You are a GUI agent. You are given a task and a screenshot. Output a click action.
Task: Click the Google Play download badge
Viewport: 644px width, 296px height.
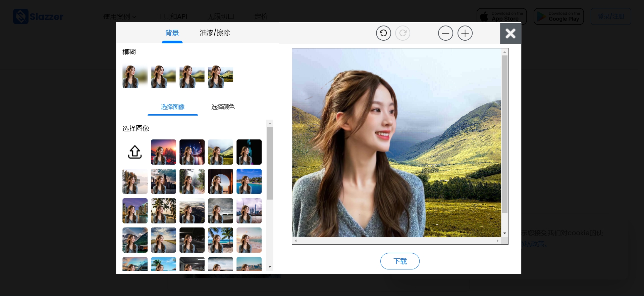559,16
